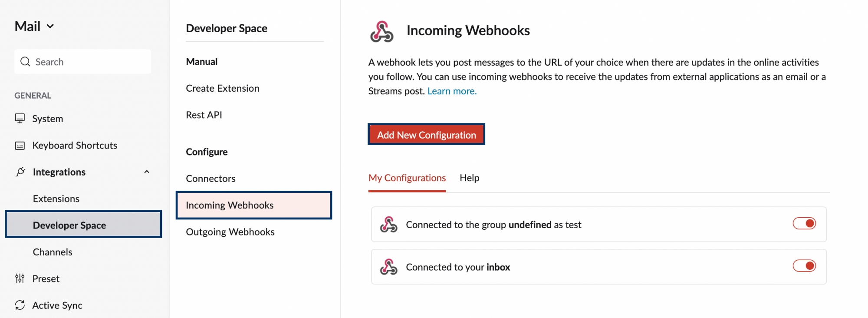Click the search magnifier icon
The image size is (868, 318).
(26, 62)
